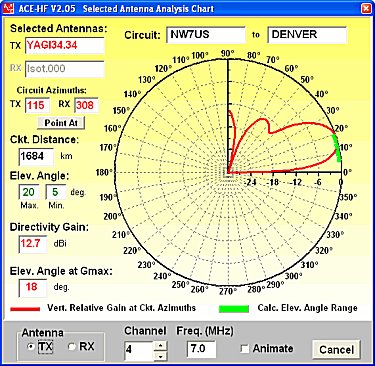Click the RX azimuth field showing 308

click(86, 105)
